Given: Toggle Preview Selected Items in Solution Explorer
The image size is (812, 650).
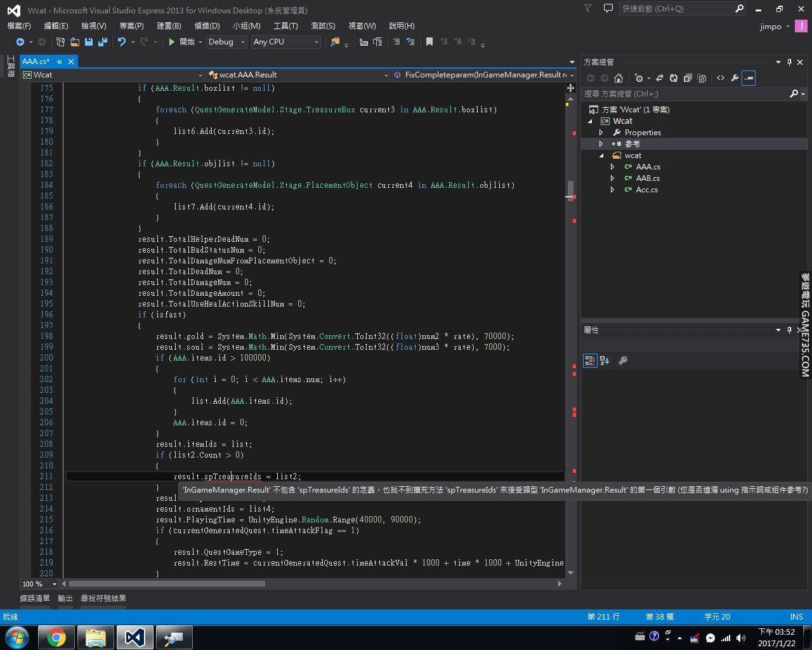Looking at the screenshot, I should point(749,78).
